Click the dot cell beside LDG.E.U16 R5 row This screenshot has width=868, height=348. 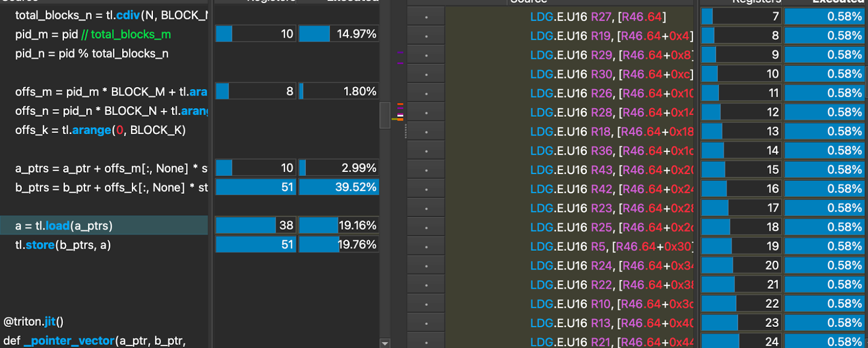(x=426, y=247)
